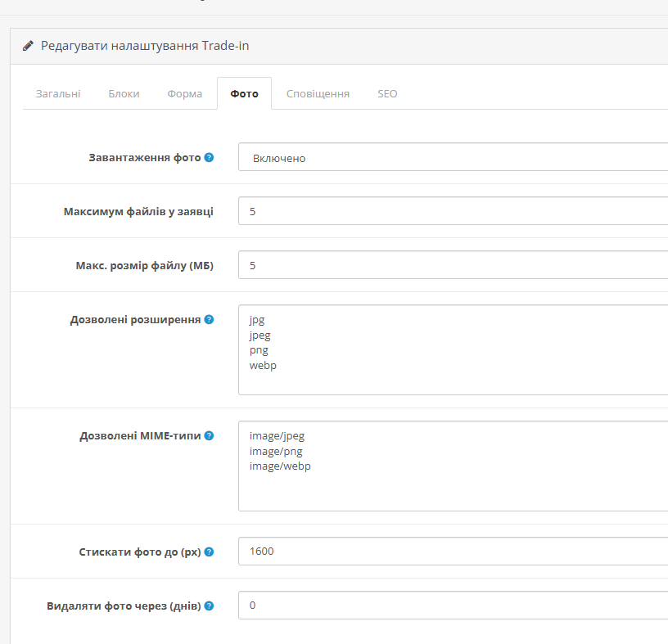
Task: Focus the Стискати фото до (px) field
Action: tap(453, 552)
